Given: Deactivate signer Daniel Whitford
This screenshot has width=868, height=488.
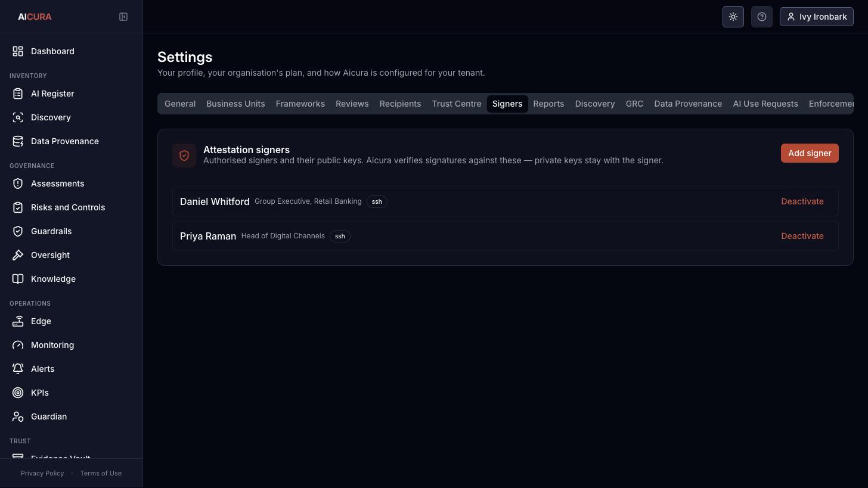Looking at the screenshot, I should coord(802,201).
